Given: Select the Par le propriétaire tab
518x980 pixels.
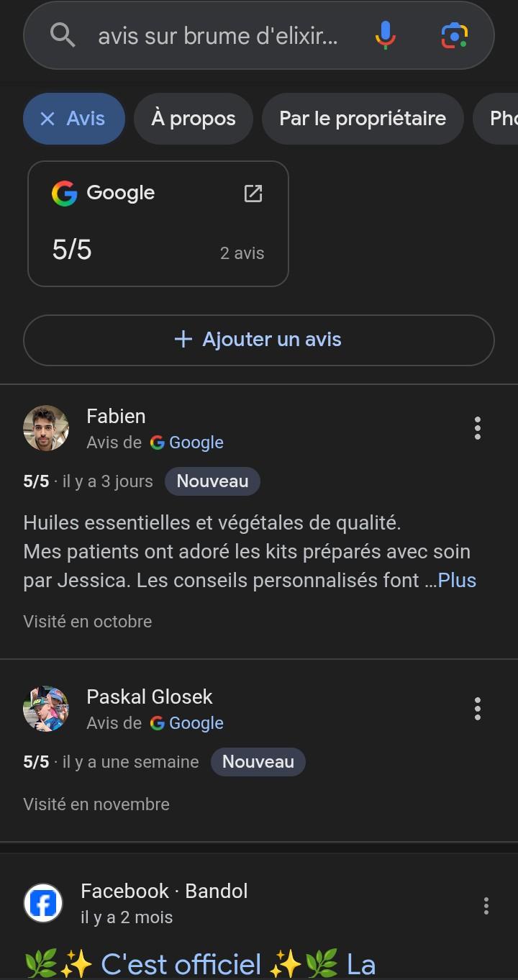Looking at the screenshot, I should 363,119.
